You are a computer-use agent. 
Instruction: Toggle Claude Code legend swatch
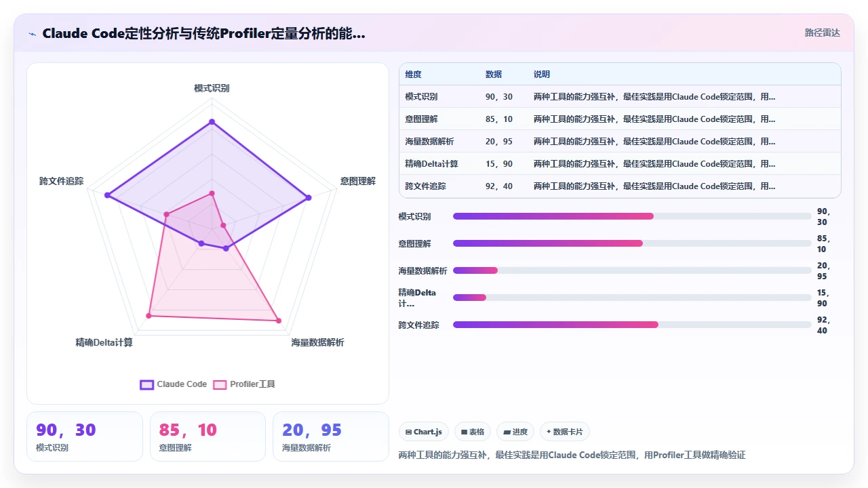(146, 384)
